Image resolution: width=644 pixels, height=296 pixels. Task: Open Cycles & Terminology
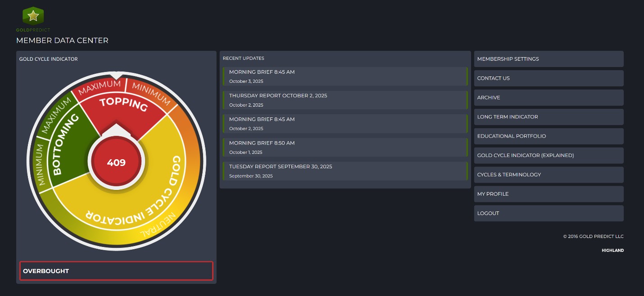(x=549, y=175)
